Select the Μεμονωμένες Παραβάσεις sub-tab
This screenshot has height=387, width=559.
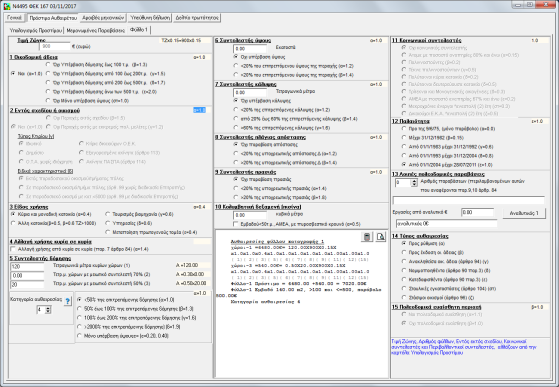click(x=96, y=30)
